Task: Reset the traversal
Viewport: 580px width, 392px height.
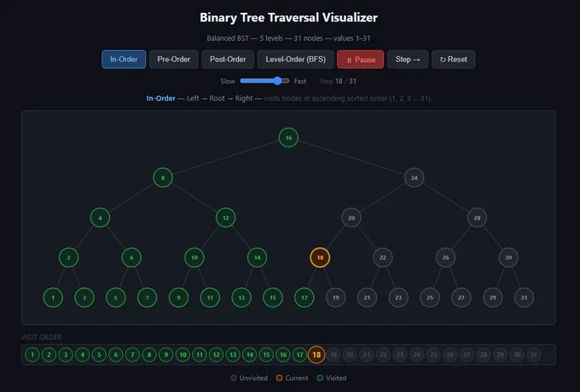Action: [453, 59]
